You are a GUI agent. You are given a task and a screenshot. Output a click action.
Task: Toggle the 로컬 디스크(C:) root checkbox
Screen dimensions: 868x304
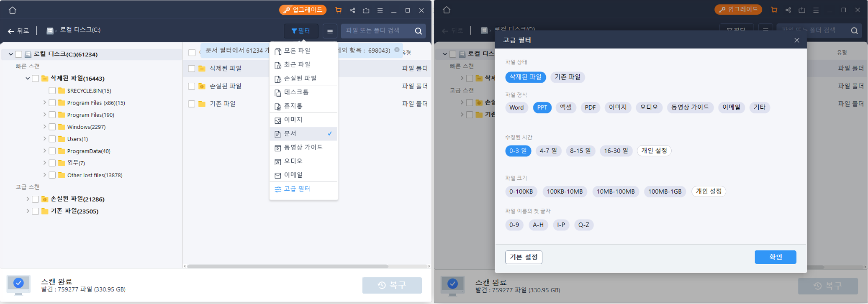pos(19,54)
